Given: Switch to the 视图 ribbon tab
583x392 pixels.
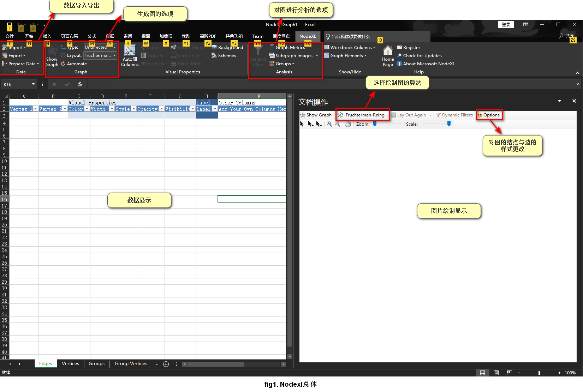Looking at the screenshot, I should [146, 36].
